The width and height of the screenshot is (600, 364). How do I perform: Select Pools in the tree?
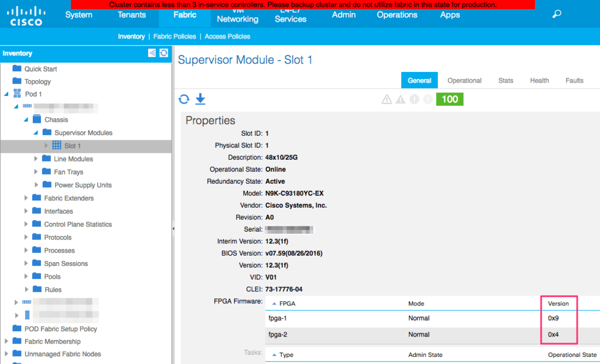point(52,276)
